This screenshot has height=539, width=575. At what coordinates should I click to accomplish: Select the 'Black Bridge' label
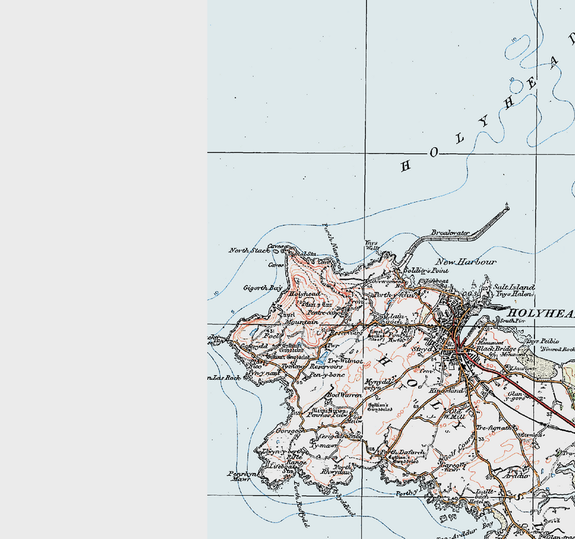(496, 348)
